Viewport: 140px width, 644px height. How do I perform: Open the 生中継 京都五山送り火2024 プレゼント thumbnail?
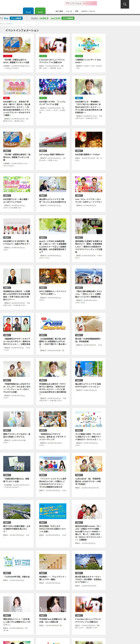(17, 45)
